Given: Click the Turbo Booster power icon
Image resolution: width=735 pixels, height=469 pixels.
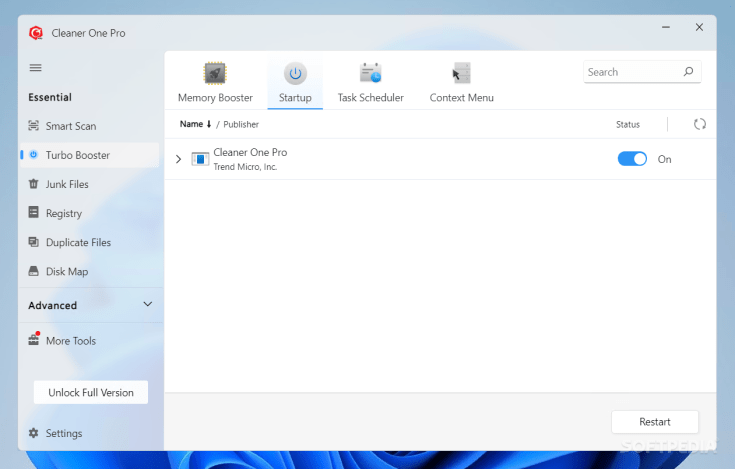Looking at the screenshot, I should 34,154.
